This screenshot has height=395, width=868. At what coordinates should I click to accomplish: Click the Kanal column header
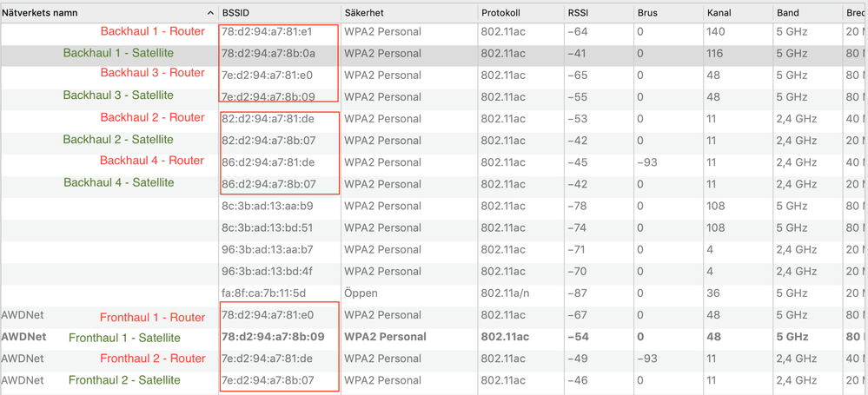pos(720,13)
